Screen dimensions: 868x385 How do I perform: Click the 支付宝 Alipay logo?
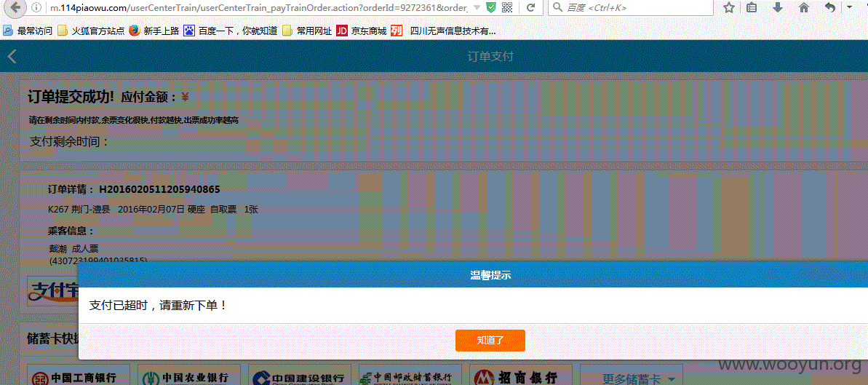point(53,291)
